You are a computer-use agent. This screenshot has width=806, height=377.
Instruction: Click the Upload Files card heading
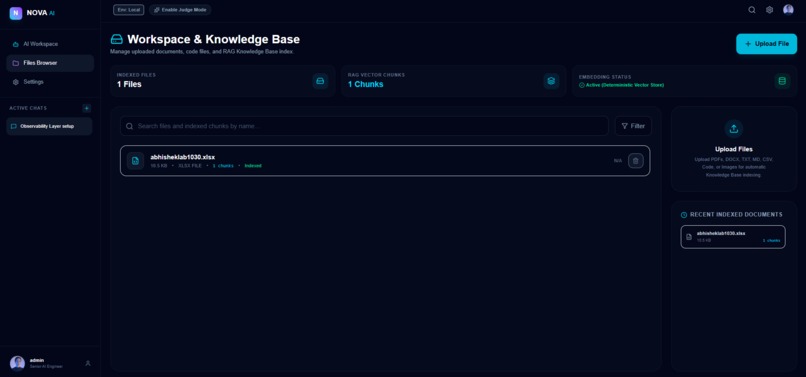coord(734,149)
